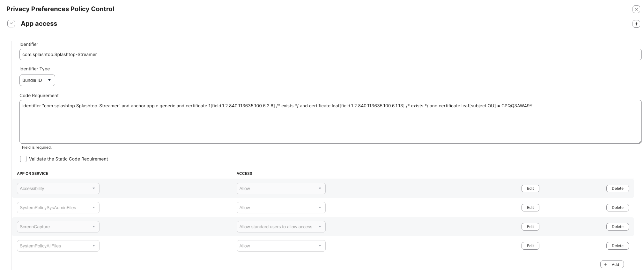Delete the Accessibility row

pyautogui.click(x=617, y=189)
